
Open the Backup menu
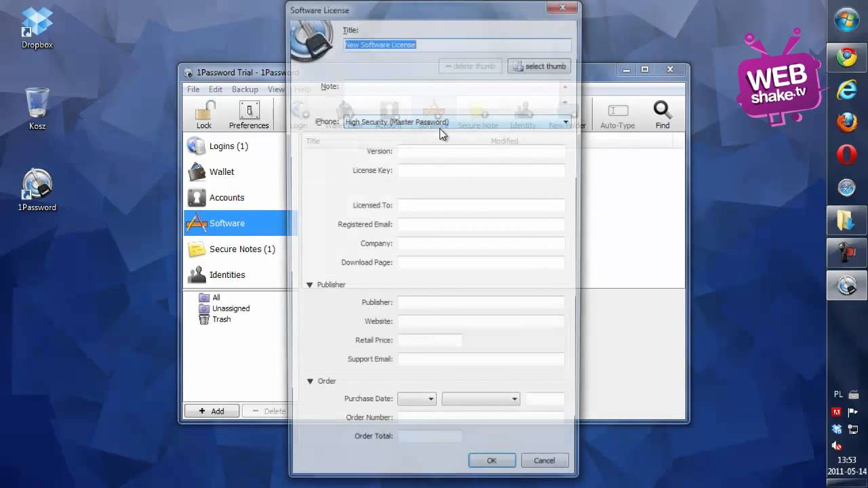pyautogui.click(x=245, y=89)
